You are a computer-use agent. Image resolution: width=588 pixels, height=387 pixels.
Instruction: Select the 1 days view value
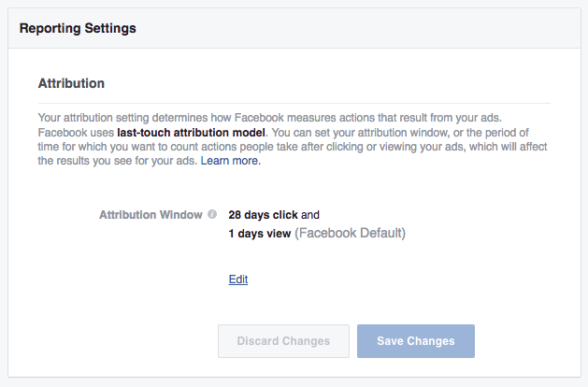tap(260, 234)
